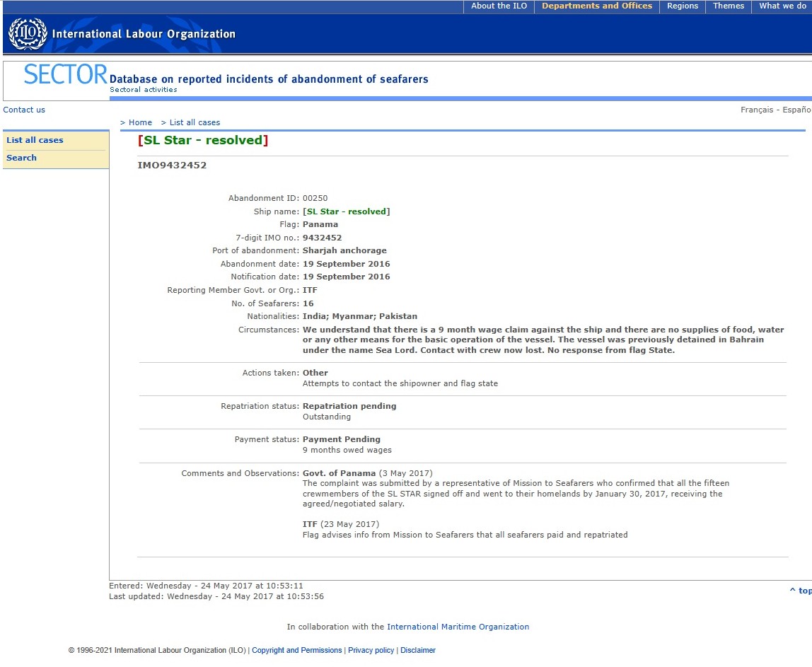Click the Contact us link
Image resolution: width=812 pixels, height=667 pixels.
coord(24,110)
